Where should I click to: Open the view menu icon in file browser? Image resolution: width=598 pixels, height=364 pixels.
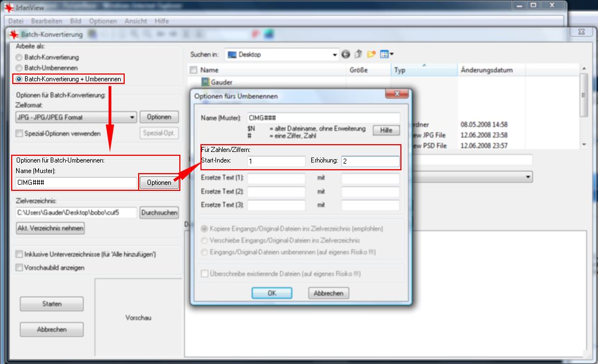(x=384, y=54)
